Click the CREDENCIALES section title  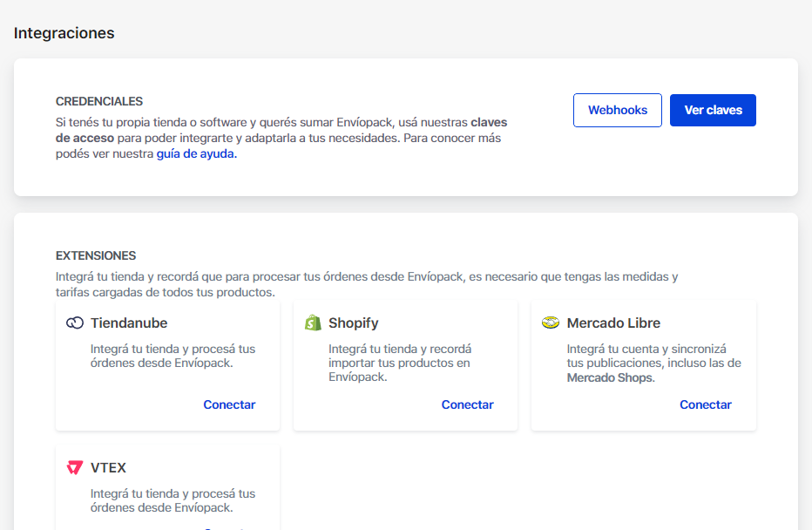[x=99, y=101]
